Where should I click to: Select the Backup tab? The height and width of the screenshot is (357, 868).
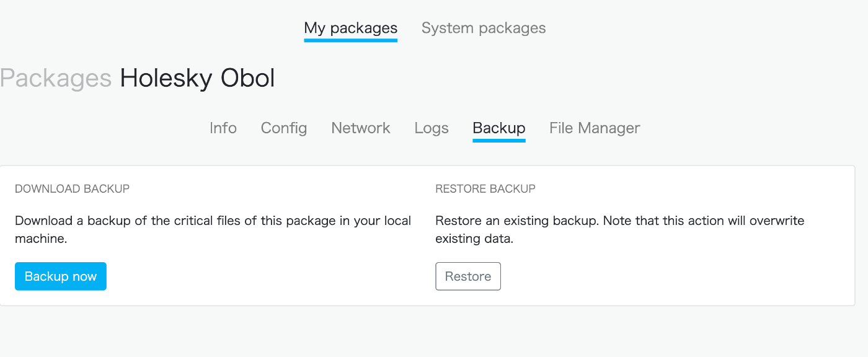[x=499, y=128]
